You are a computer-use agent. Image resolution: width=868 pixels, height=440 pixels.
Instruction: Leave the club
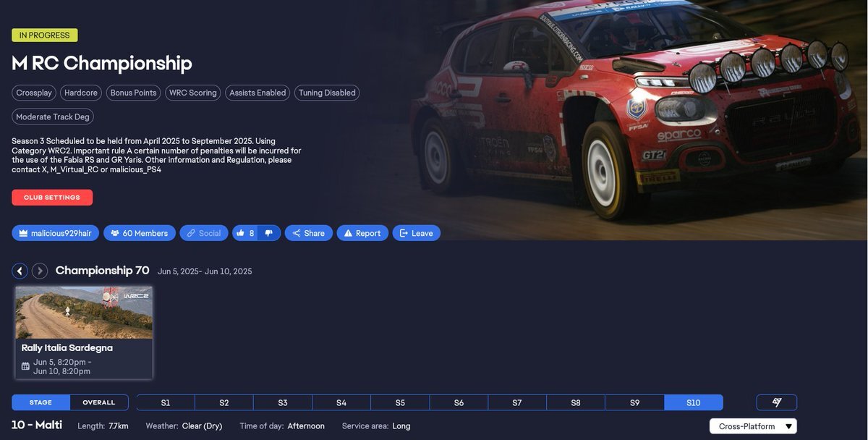pyautogui.click(x=417, y=233)
